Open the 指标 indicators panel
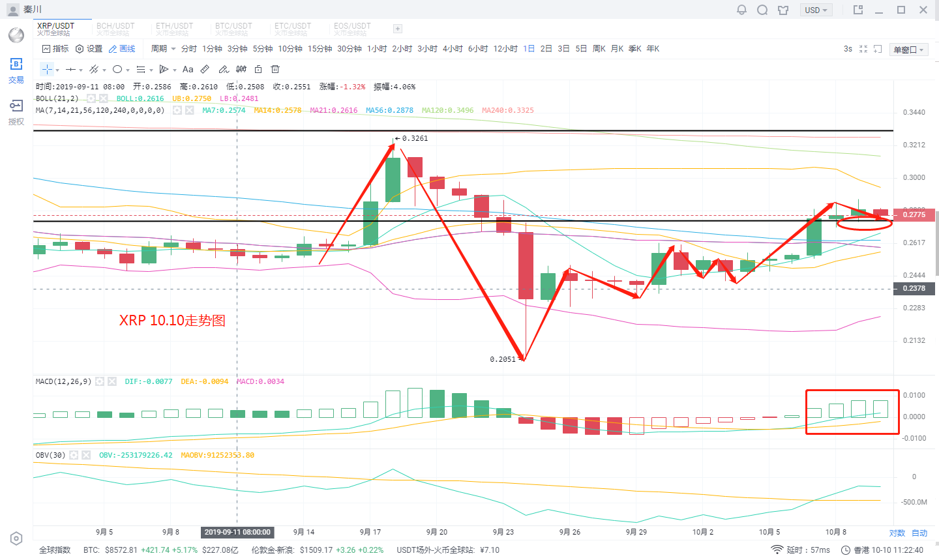This screenshot has height=560, width=939. (55, 49)
